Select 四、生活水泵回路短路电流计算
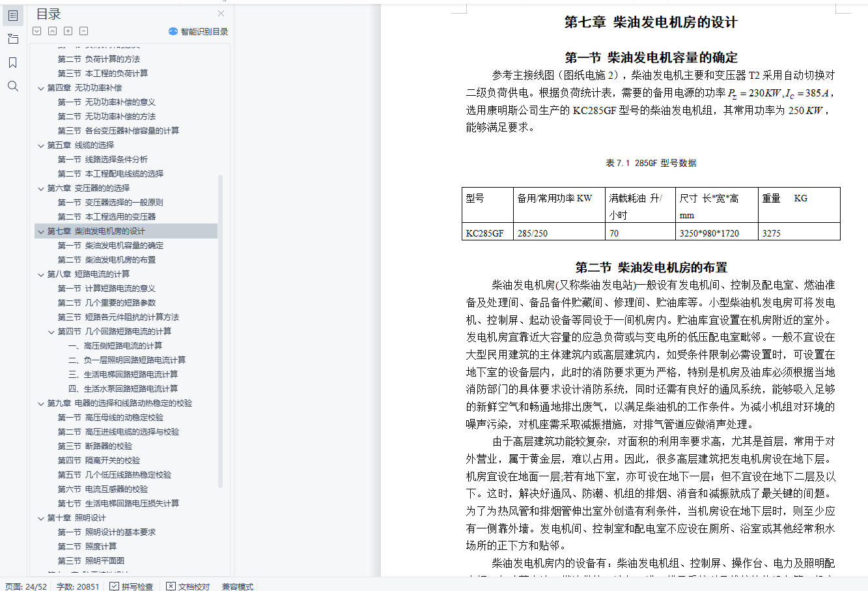 123,389
